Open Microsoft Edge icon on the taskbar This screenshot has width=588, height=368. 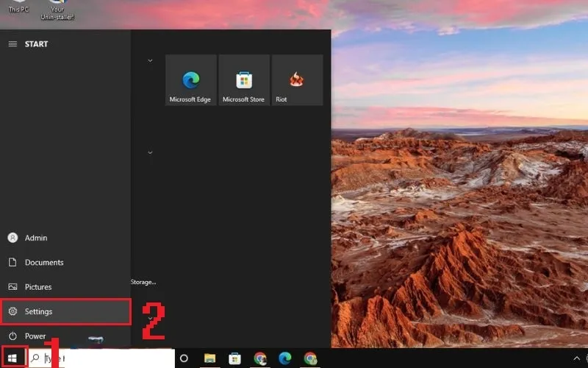pyautogui.click(x=285, y=358)
